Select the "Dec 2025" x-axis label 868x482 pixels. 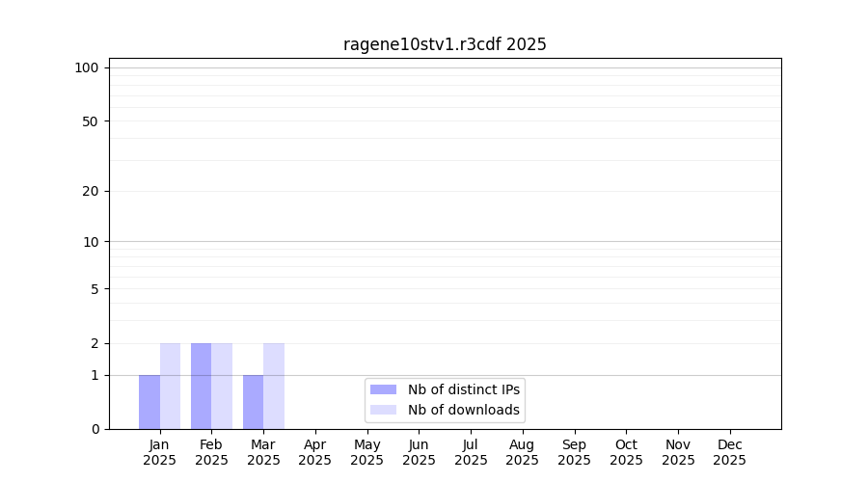[729, 452]
